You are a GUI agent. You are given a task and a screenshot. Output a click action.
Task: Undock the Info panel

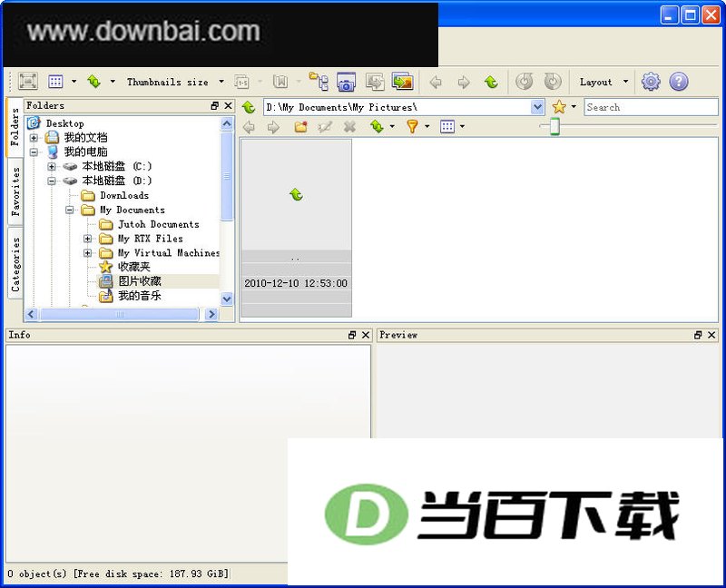click(352, 335)
